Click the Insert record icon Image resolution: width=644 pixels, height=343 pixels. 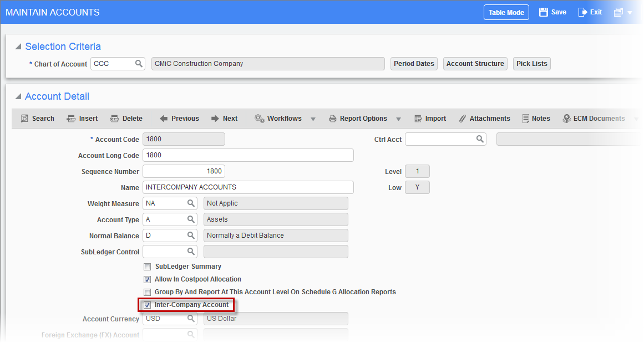(71, 119)
